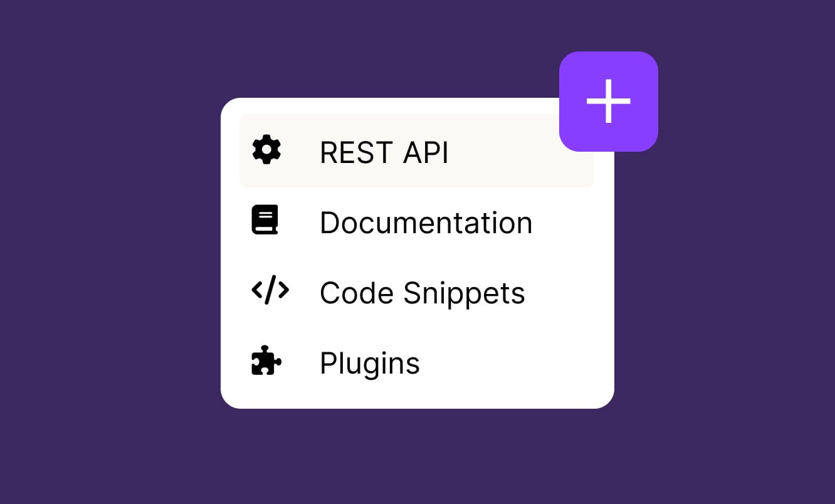Click the slash in the code icon
Screen dimensions: 835x504
pyautogui.click(x=270, y=290)
